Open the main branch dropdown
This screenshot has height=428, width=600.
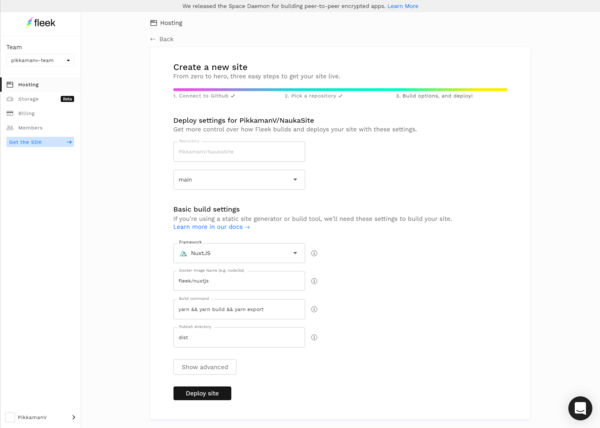coord(239,179)
